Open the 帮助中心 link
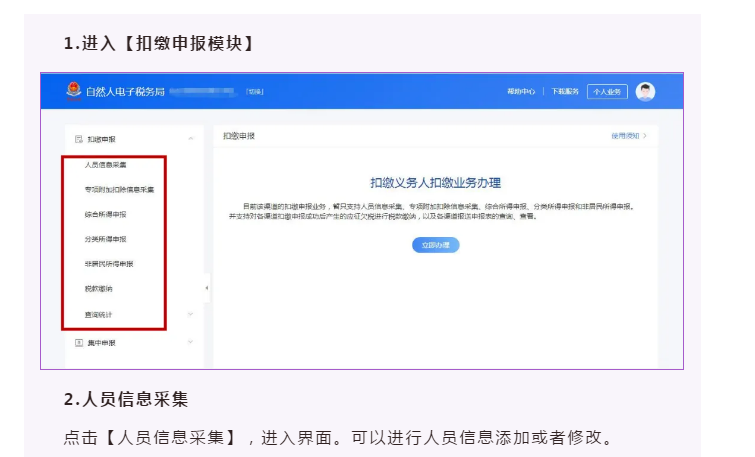 [521, 91]
